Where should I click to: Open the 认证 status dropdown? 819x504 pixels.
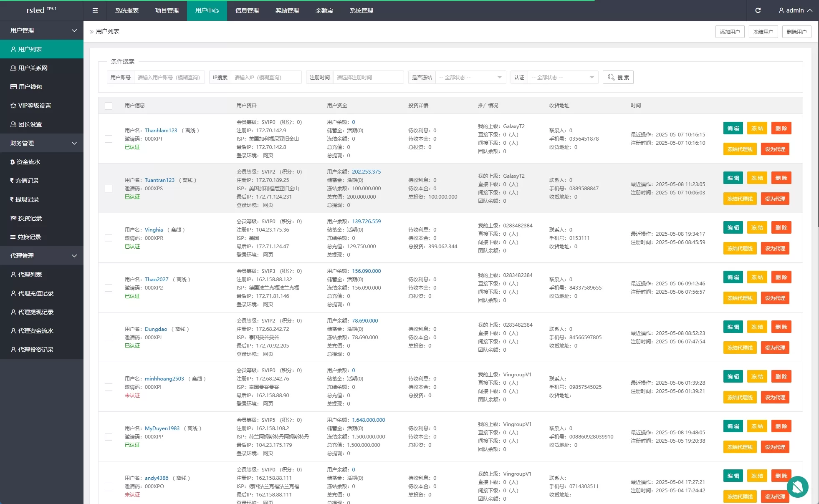pyautogui.click(x=562, y=78)
